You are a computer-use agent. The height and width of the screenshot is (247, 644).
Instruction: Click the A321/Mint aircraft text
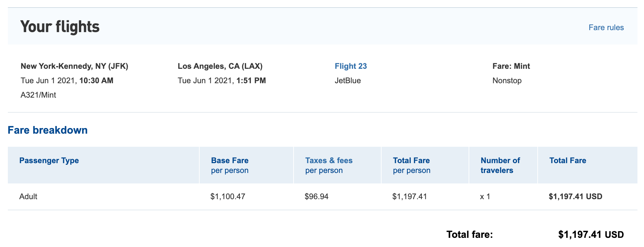point(38,95)
